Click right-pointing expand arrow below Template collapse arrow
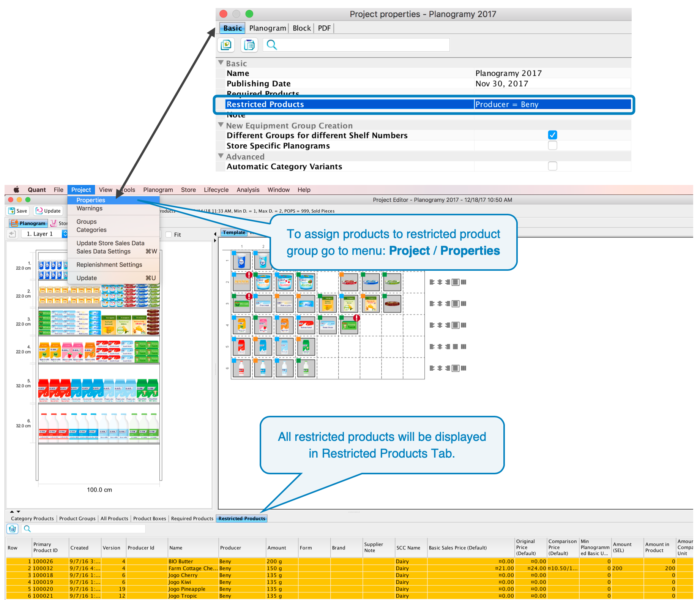Screen dimensions: 700x600 tap(215, 240)
